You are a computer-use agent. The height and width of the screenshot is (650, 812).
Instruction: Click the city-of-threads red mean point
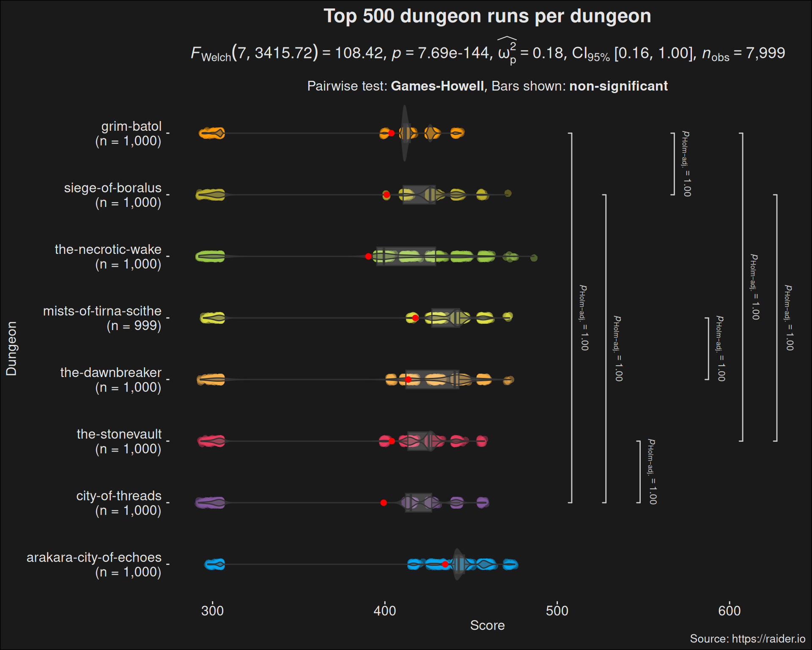point(384,503)
